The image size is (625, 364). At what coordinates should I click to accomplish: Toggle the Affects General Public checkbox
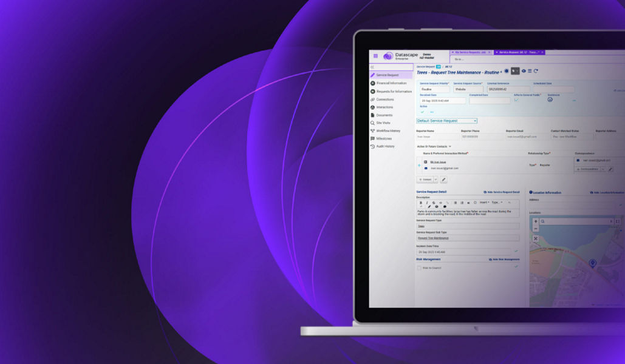(x=516, y=100)
